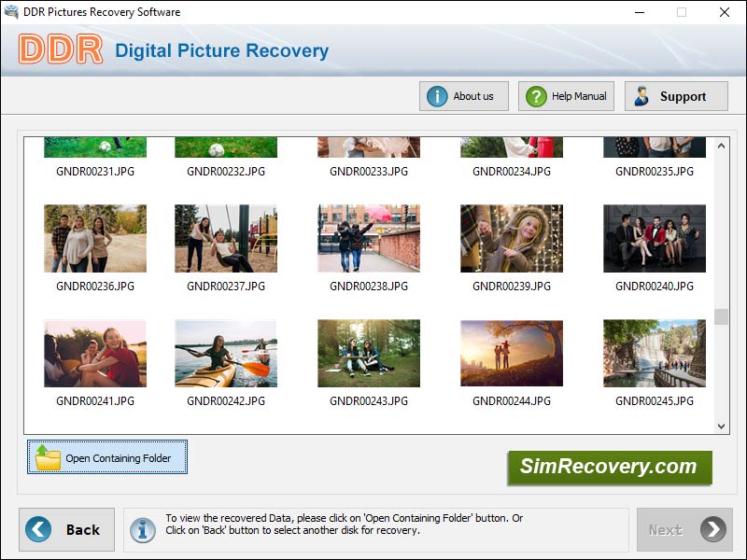The image size is (747, 560).
Task: Contact Support via the Support button
Action: [676, 96]
